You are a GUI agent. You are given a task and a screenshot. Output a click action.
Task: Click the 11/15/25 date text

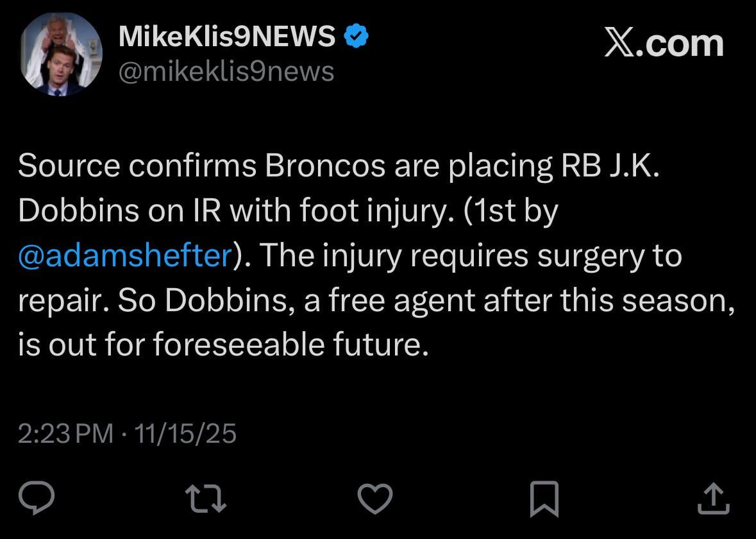pyautogui.click(x=187, y=434)
